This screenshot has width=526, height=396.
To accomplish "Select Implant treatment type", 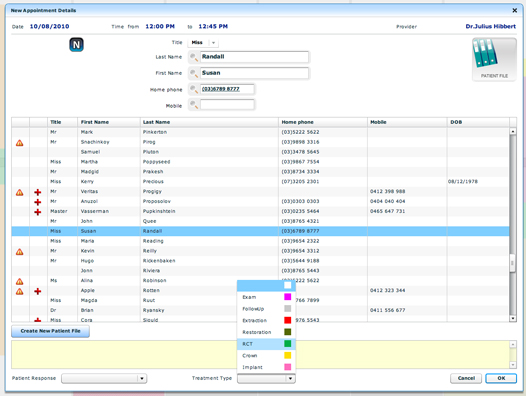I will [x=266, y=367].
